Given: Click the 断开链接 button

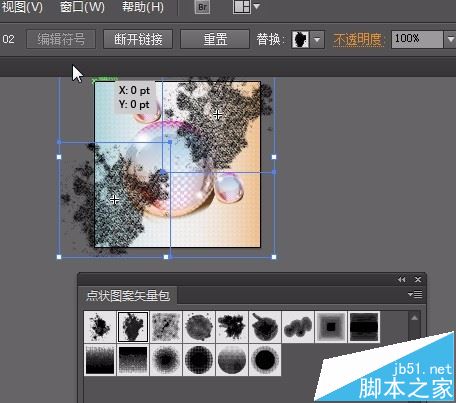Looking at the screenshot, I should (x=138, y=39).
